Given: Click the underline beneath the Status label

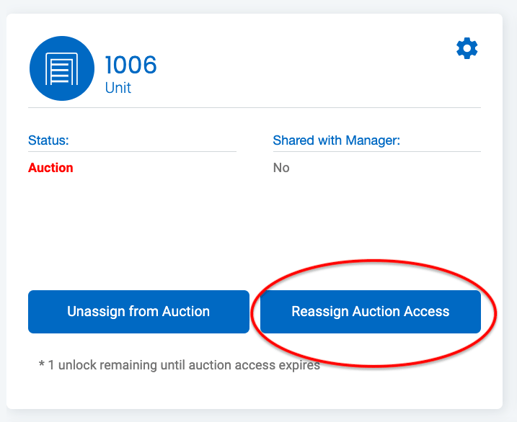Looking at the screenshot, I should click(132, 151).
